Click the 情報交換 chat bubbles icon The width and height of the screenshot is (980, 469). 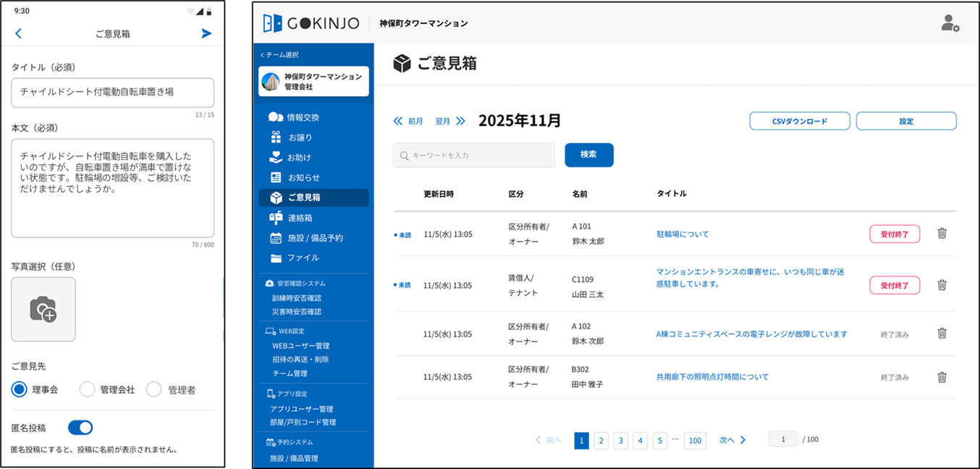point(276,117)
